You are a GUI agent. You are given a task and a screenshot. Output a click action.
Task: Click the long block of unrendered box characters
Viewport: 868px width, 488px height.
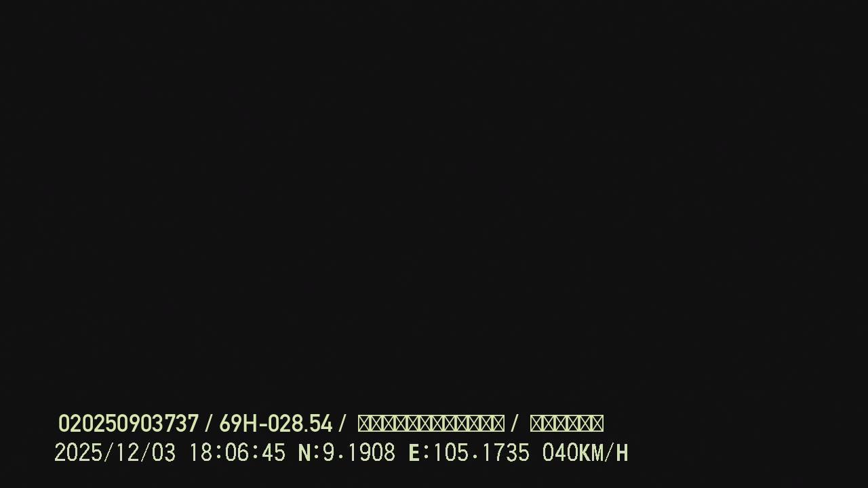[431, 424]
